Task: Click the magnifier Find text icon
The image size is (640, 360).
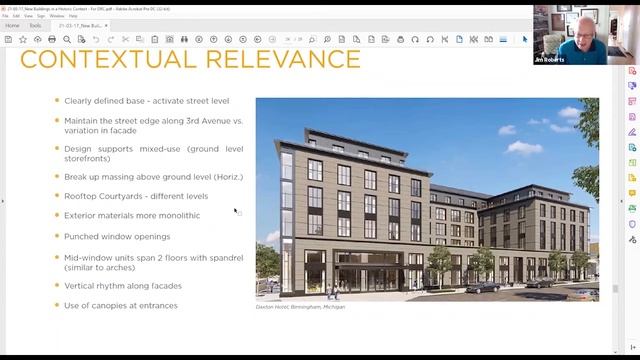Action: 67,39
